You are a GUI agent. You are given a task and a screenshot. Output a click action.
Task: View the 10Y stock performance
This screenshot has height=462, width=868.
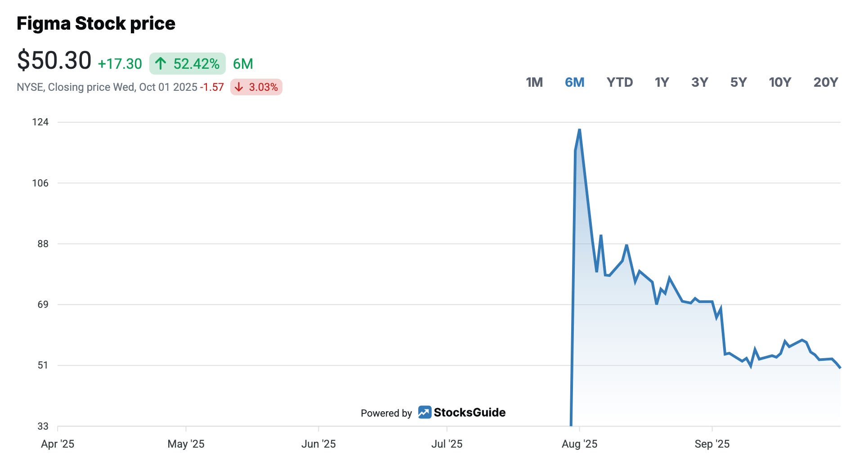(x=779, y=83)
